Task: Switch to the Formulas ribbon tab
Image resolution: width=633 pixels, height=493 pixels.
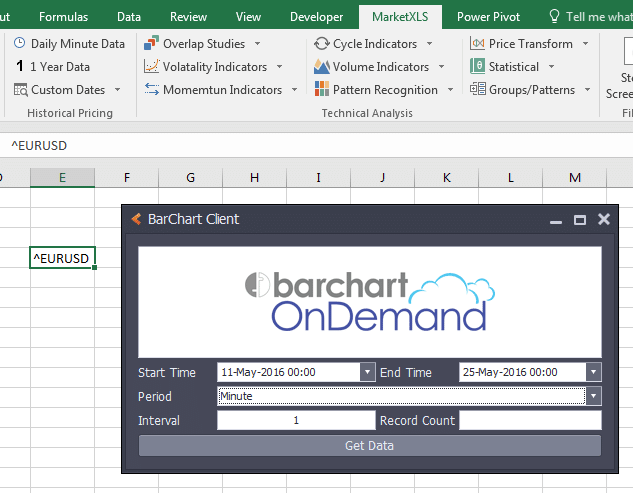Action: pyautogui.click(x=63, y=17)
